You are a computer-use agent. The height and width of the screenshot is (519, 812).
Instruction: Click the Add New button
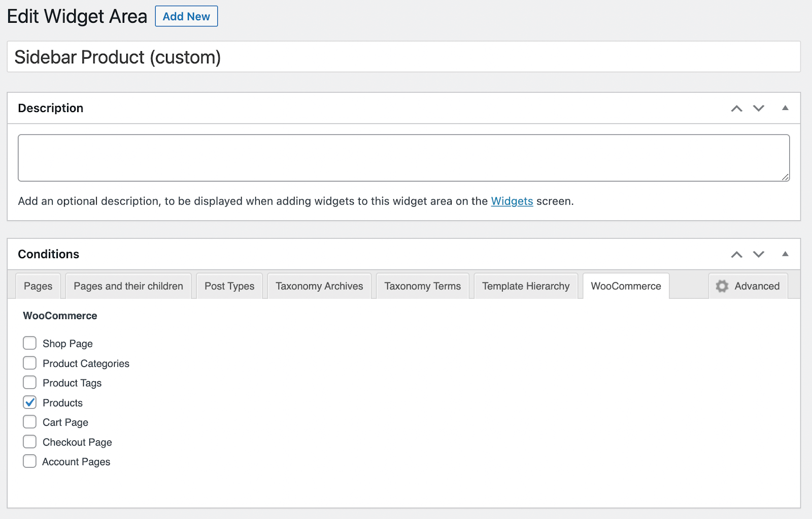pyautogui.click(x=186, y=16)
